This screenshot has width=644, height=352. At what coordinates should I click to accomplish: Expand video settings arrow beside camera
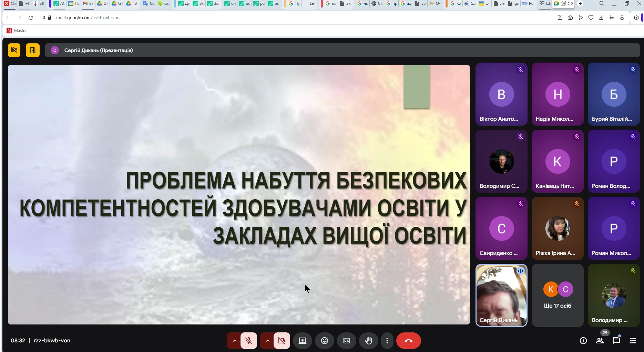(x=267, y=341)
